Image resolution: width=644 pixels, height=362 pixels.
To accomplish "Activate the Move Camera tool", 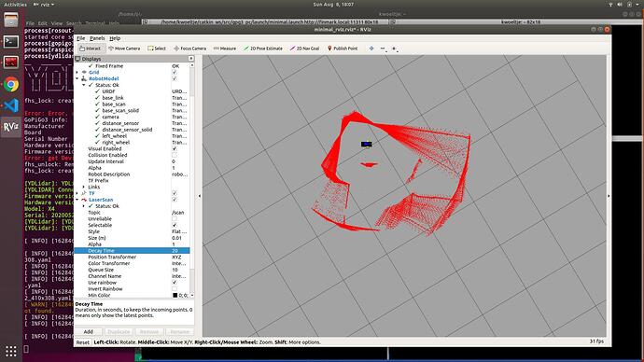I will tap(124, 49).
